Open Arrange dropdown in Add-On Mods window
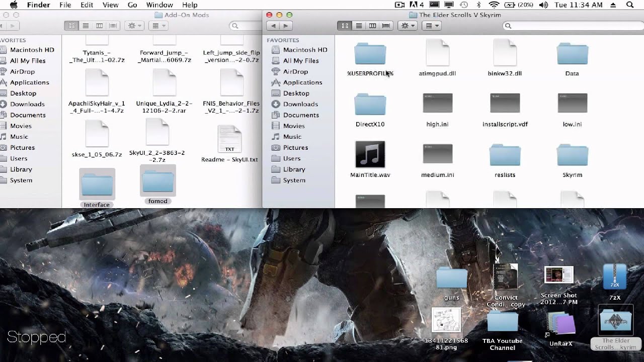This screenshot has height=362, width=644. pyautogui.click(x=158, y=26)
